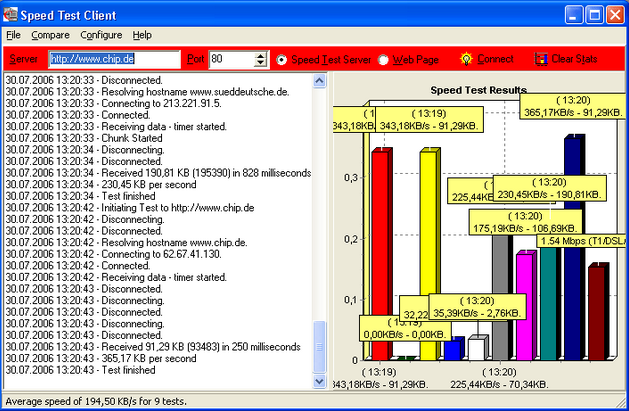
Task: Click the small bright blue bar
Action: (452, 350)
